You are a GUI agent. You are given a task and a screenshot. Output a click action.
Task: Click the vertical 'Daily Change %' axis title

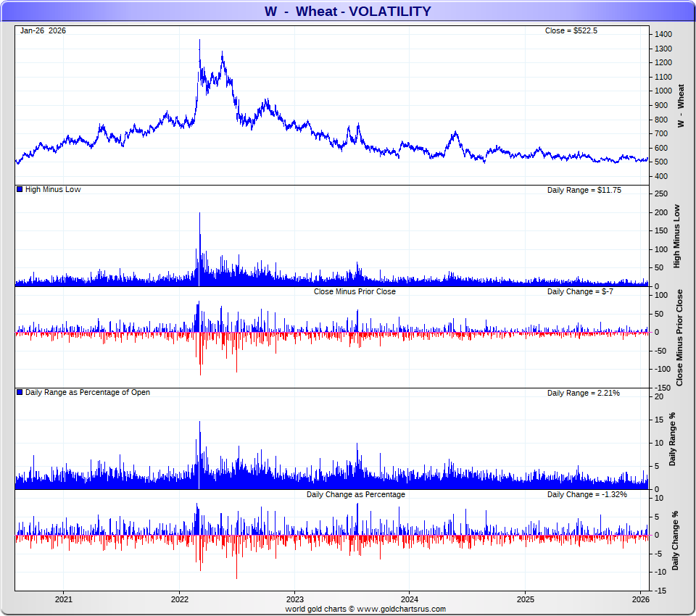point(674,540)
